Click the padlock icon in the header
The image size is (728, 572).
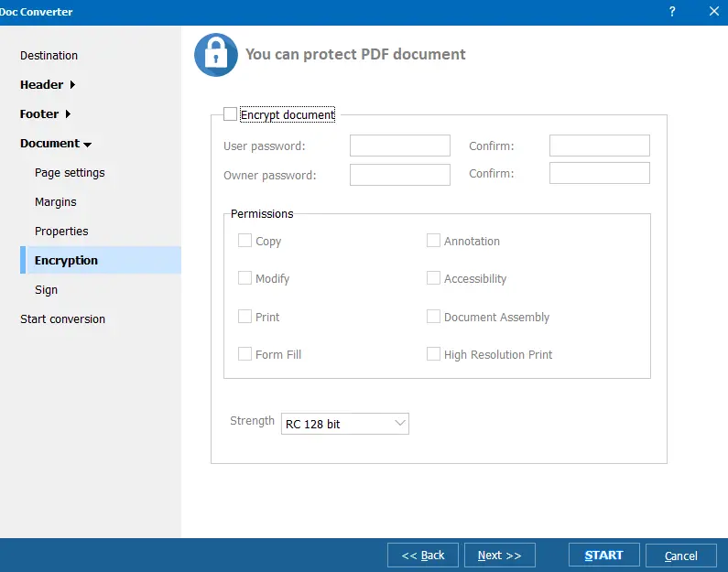point(216,55)
